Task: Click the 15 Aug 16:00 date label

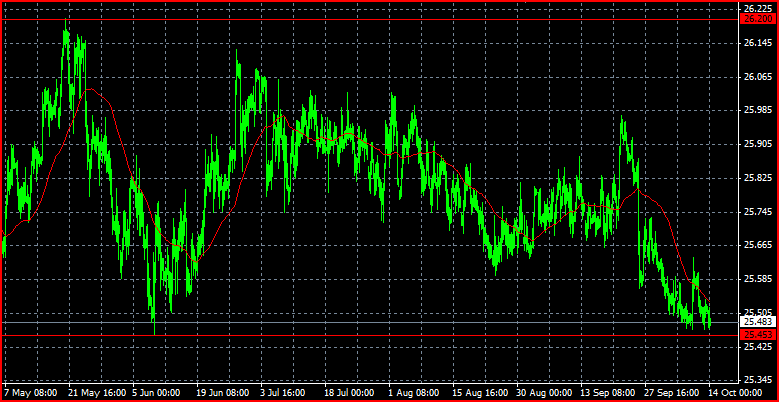Action: pyautogui.click(x=480, y=392)
